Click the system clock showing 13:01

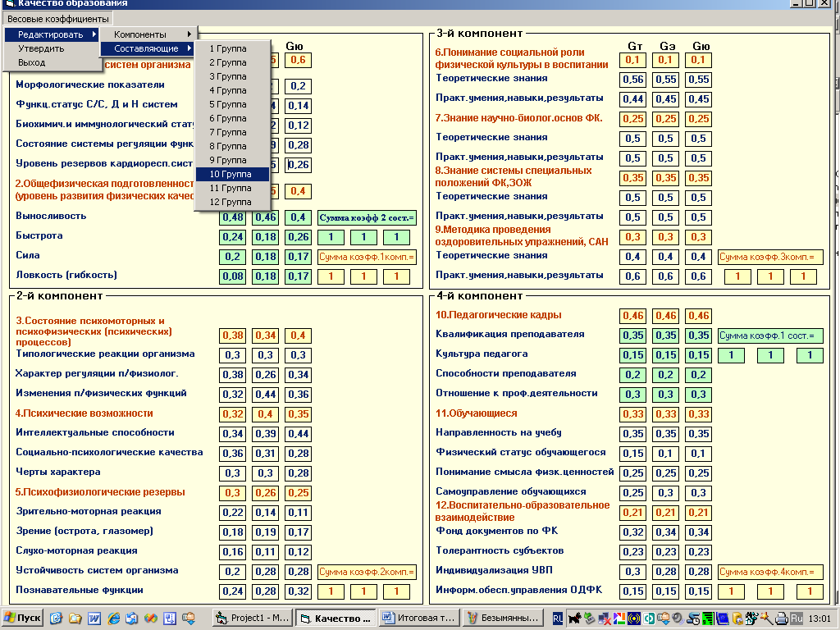click(819, 619)
